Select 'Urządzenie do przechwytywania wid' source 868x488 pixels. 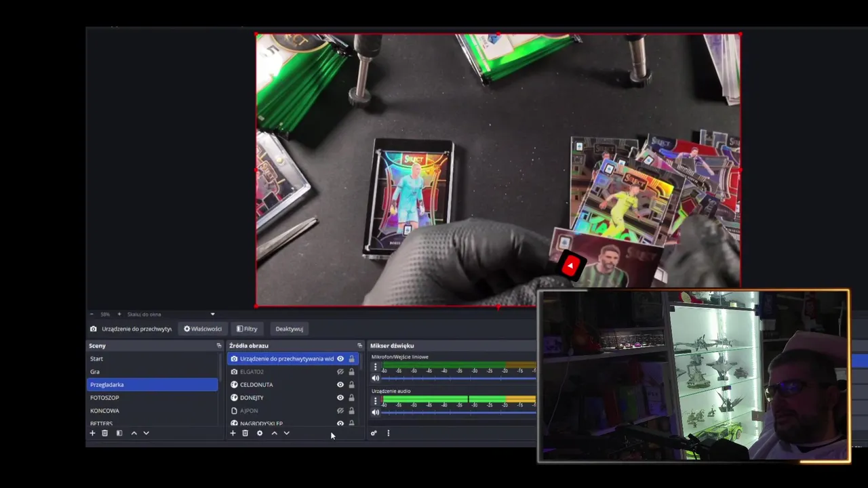click(x=293, y=359)
